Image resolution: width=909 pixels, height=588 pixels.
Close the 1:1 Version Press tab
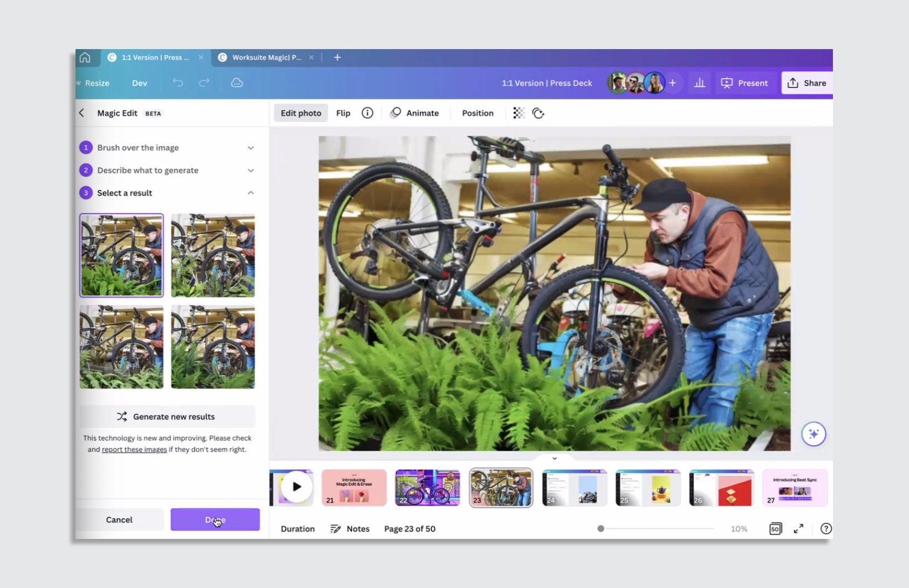click(x=201, y=57)
